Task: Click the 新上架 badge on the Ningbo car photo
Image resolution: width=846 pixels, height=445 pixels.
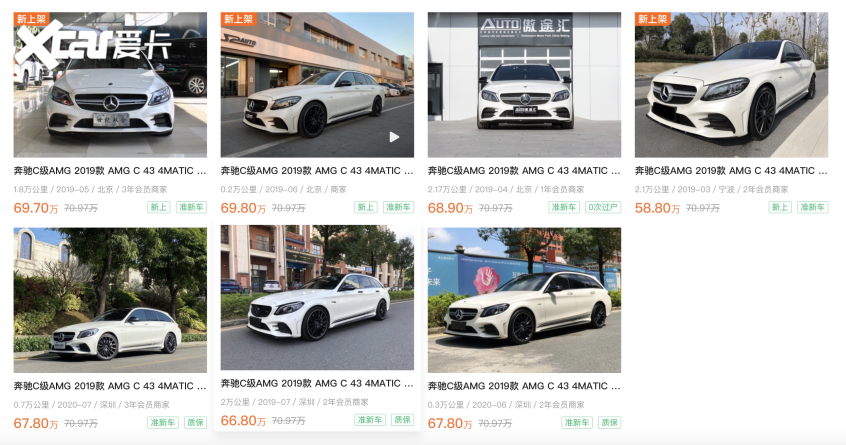Action: (652, 19)
